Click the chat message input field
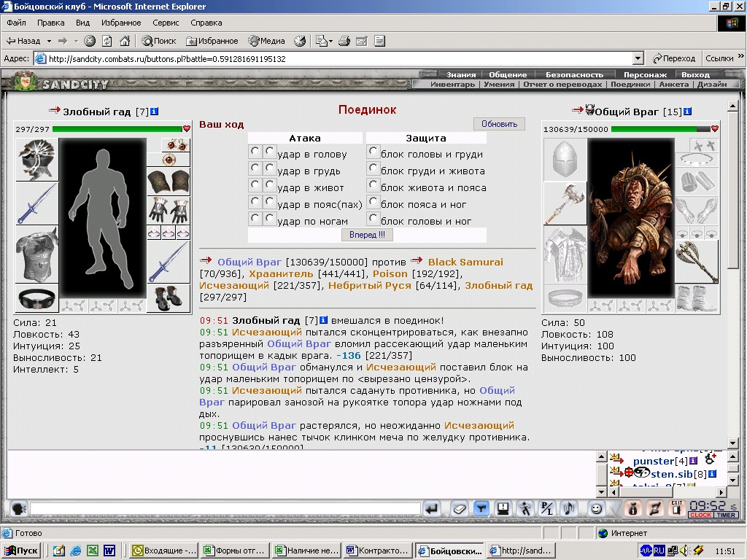 225,509
